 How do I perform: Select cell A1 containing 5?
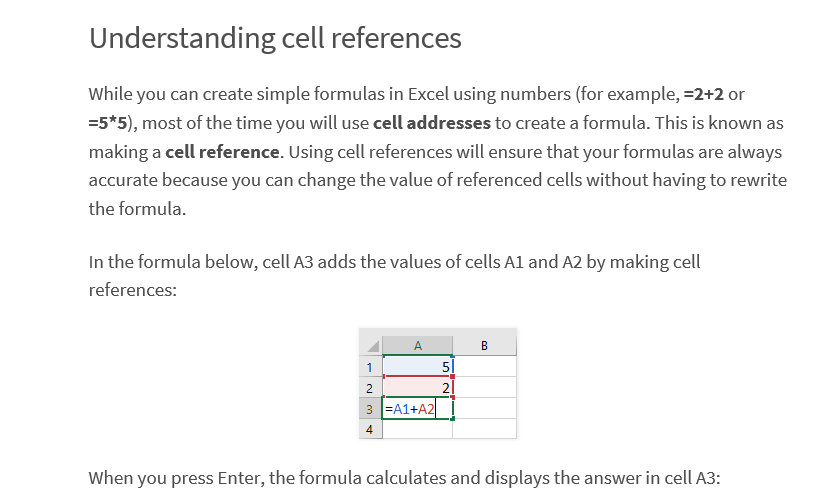(417, 367)
